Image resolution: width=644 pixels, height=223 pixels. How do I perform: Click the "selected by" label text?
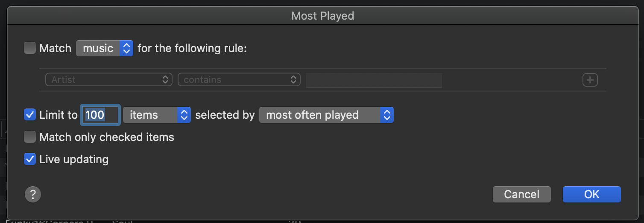pos(225,115)
